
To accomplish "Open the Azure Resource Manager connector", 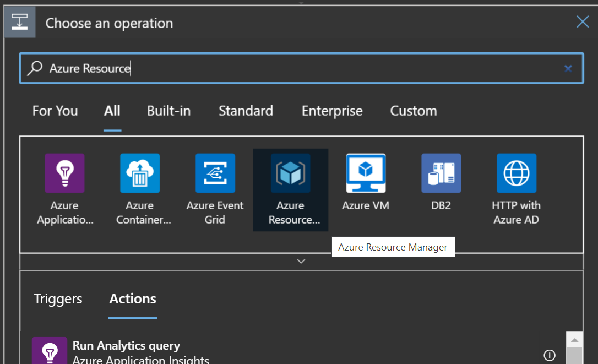I will coord(290,173).
